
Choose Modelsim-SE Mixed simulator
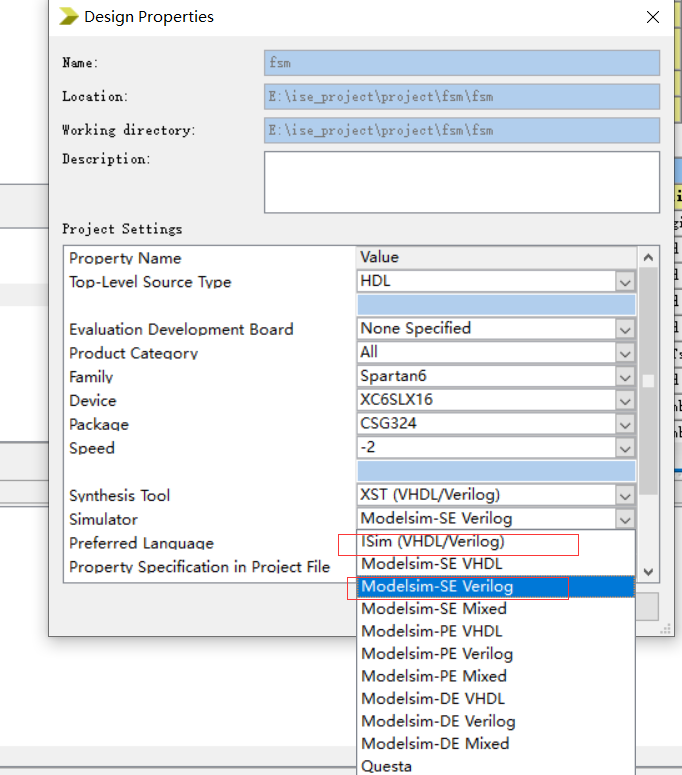496,609
